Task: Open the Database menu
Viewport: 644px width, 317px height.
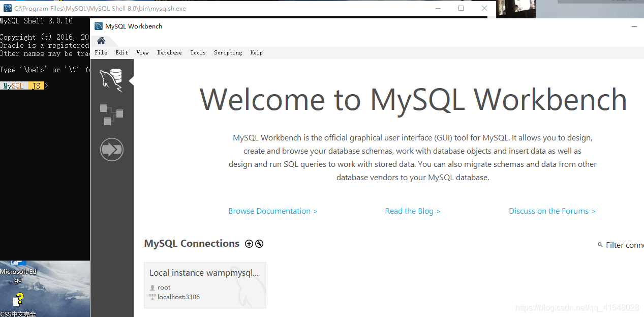Action: [169, 52]
